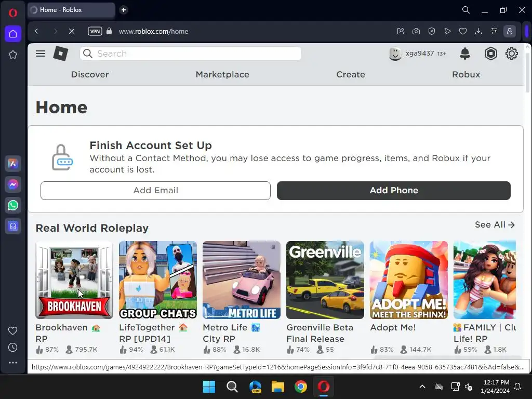This screenshot has height=399, width=532.
Task: Open the Roblox hamburger navigation menu
Action: coord(41,54)
